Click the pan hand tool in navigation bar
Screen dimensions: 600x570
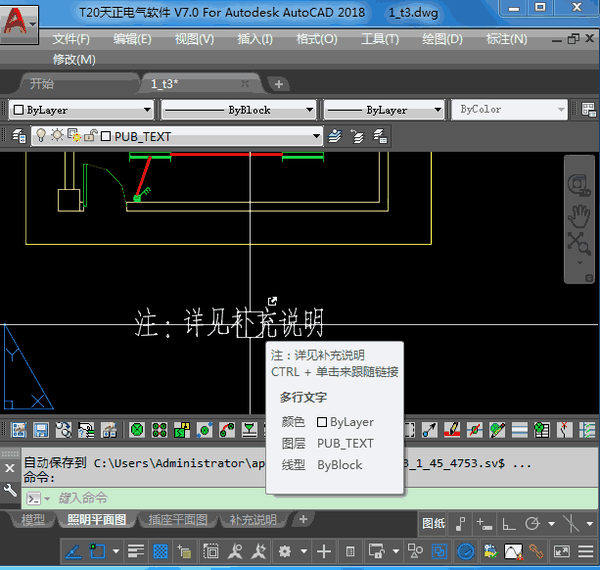point(580,215)
